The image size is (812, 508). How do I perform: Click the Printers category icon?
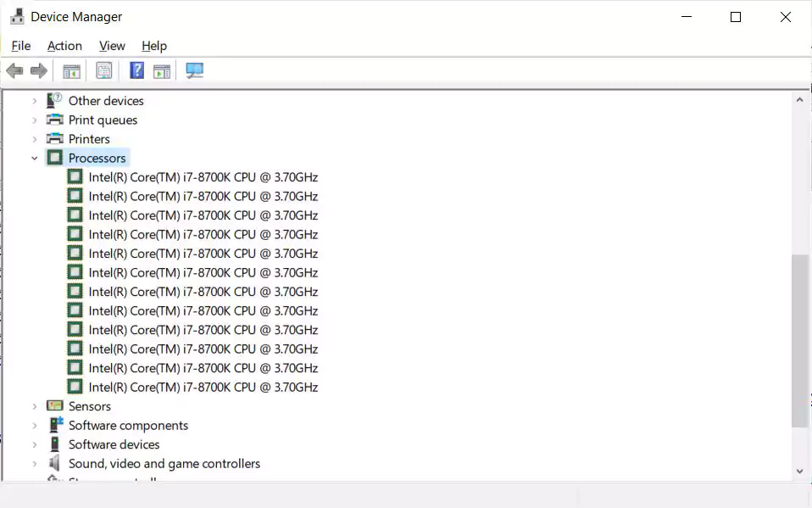(x=54, y=138)
